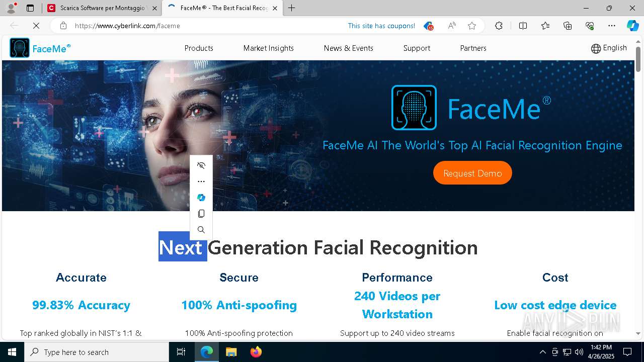The width and height of the screenshot is (644, 362).
Task: View site information lock icon
Action: tap(63, 26)
